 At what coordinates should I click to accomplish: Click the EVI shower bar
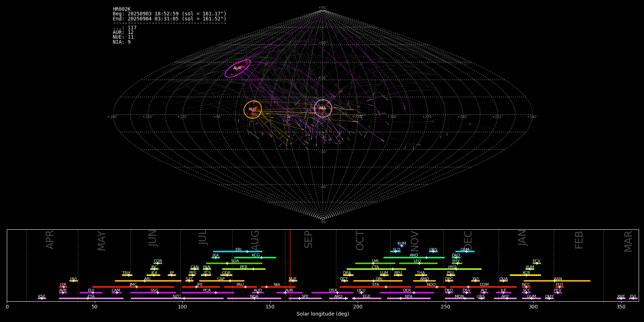tap(633, 298)
